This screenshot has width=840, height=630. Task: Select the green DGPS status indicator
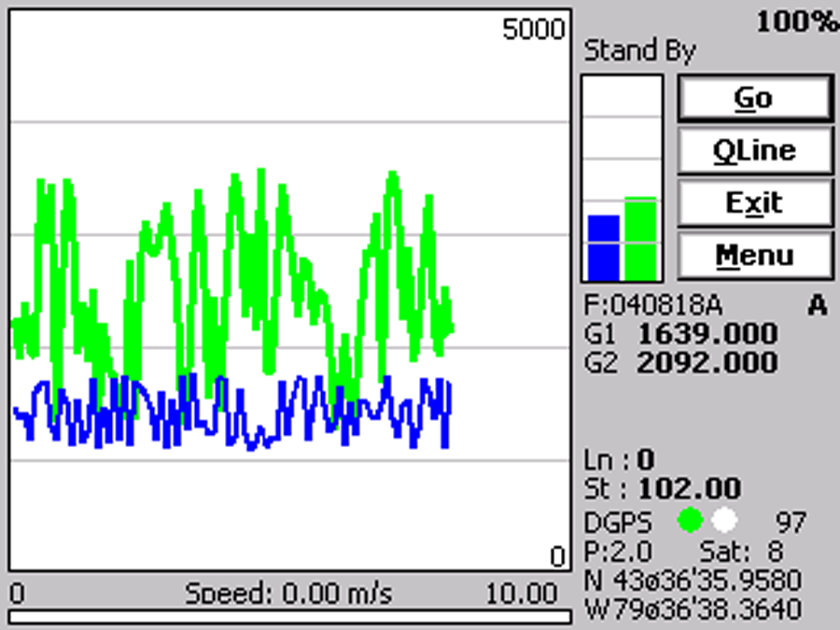690,520
